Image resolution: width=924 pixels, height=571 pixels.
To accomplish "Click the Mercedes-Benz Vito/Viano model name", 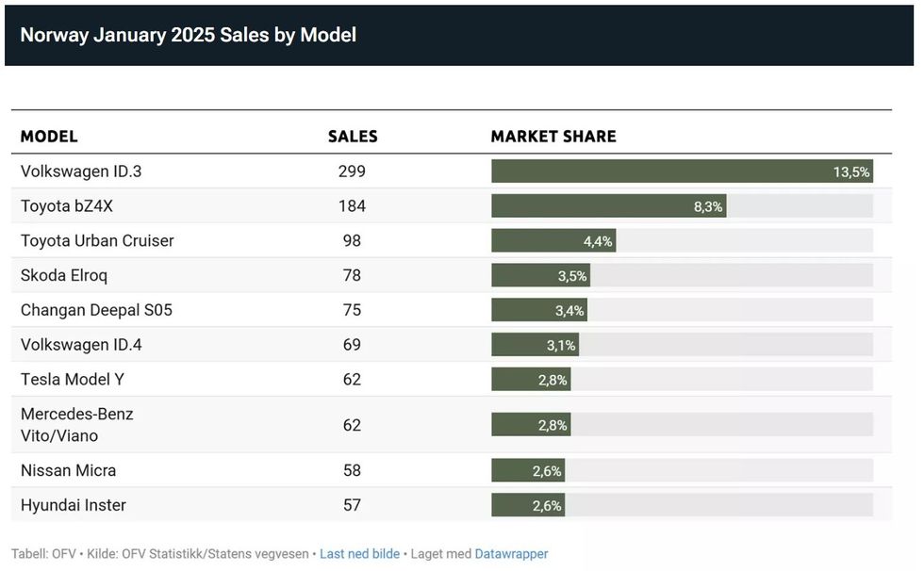I will pyautogui.click(x=77, y=425).
